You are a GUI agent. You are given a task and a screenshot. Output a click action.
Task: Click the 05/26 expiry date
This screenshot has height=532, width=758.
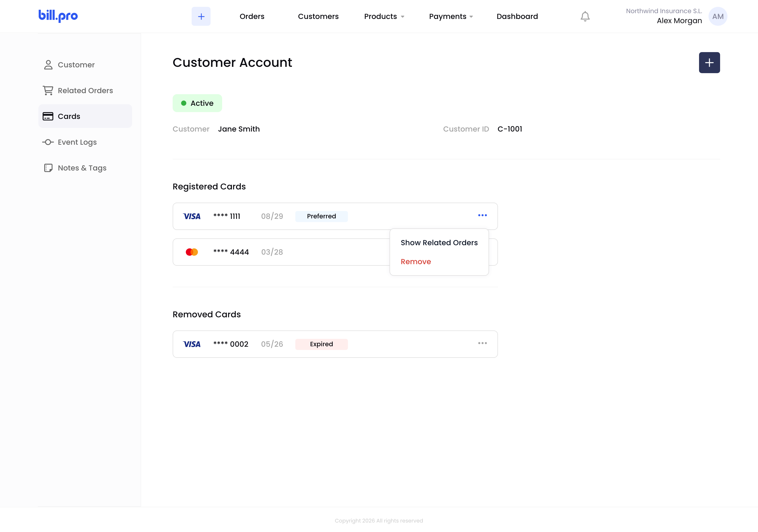(272, 344)
